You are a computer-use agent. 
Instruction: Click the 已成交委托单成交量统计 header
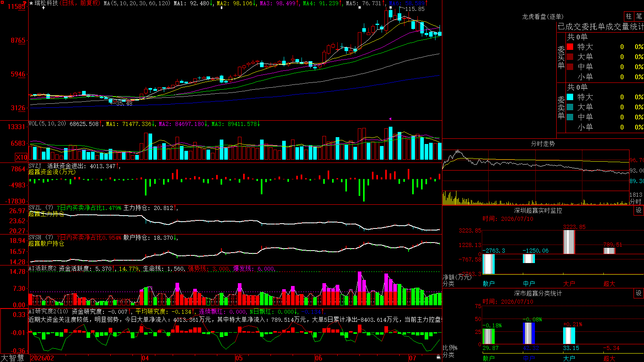601,27
